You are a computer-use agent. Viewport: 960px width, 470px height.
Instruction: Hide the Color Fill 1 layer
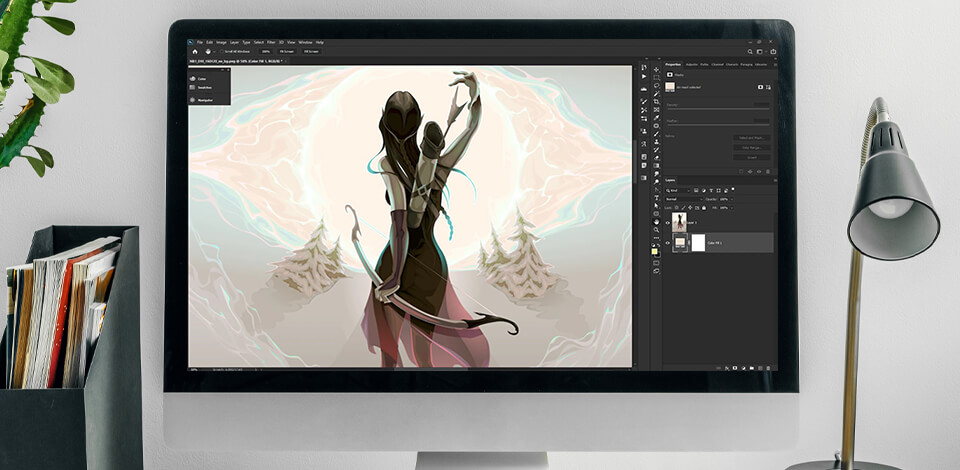[x=667, y=243]
